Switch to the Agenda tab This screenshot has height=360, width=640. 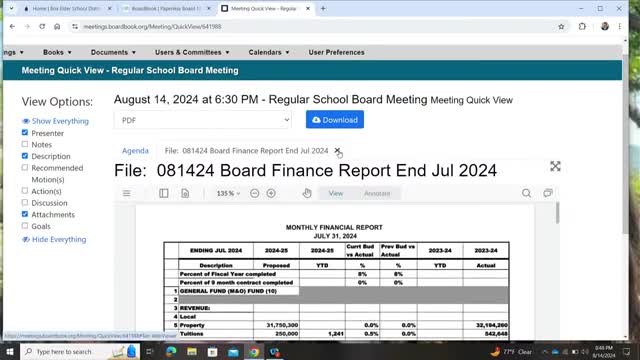pyautogui.click(x=135, y=151)
